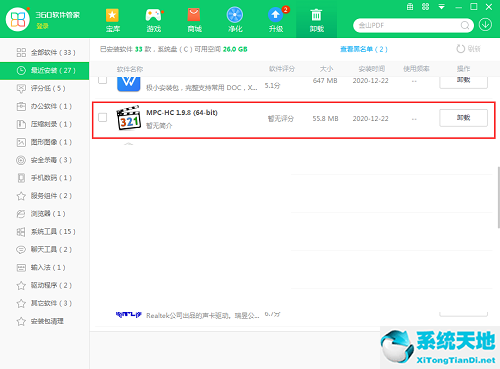Click the 55.8 MB size value
The width and height of the screenshot is (500, 369).
[x=325, y=119]
